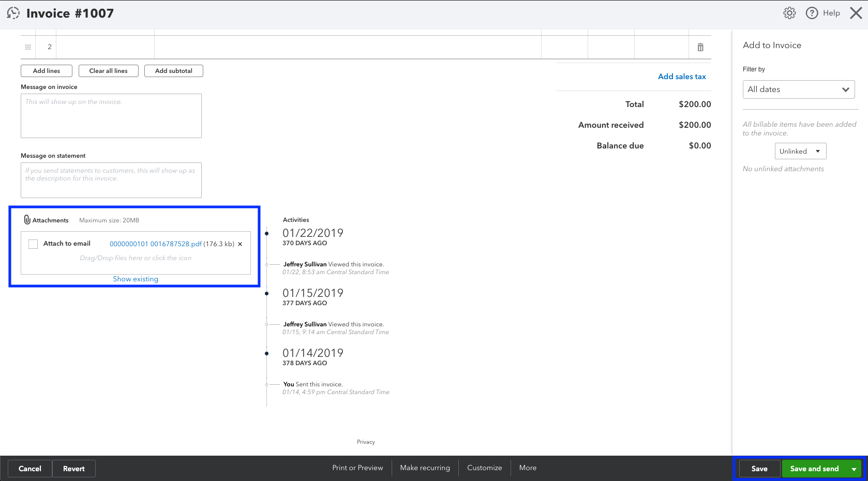Open the Customize menu
The width and height of the screenshot is (868, 481).
pyautogui.click(x=485, y=468)
